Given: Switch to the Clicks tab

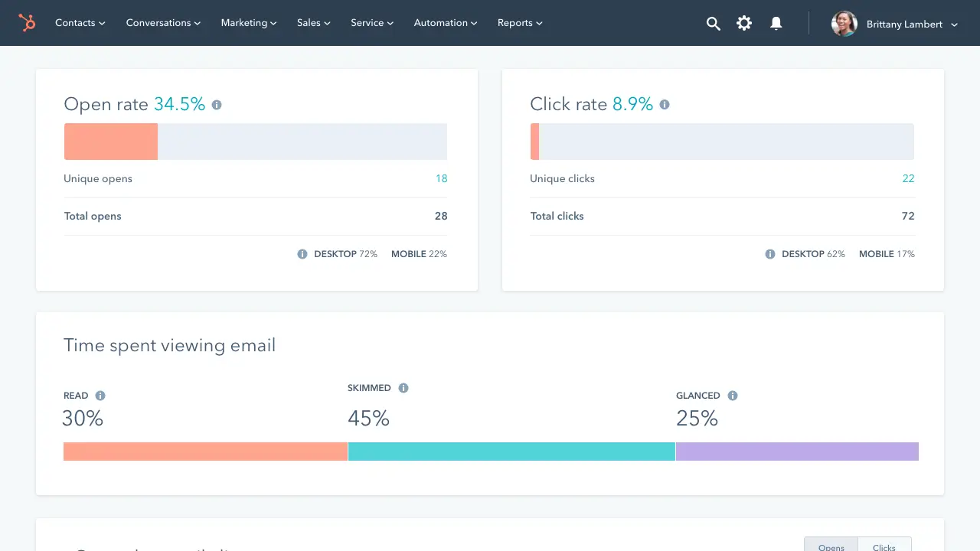Looking at the screenshot, I should click(x=884, y=546).
